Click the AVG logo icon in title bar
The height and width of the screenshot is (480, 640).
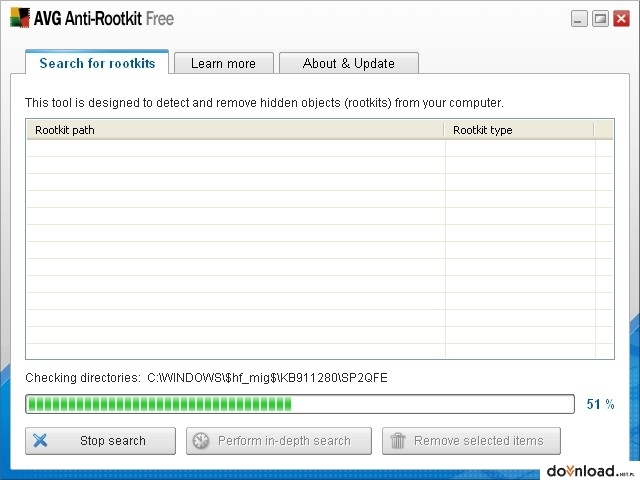point(20,18)
